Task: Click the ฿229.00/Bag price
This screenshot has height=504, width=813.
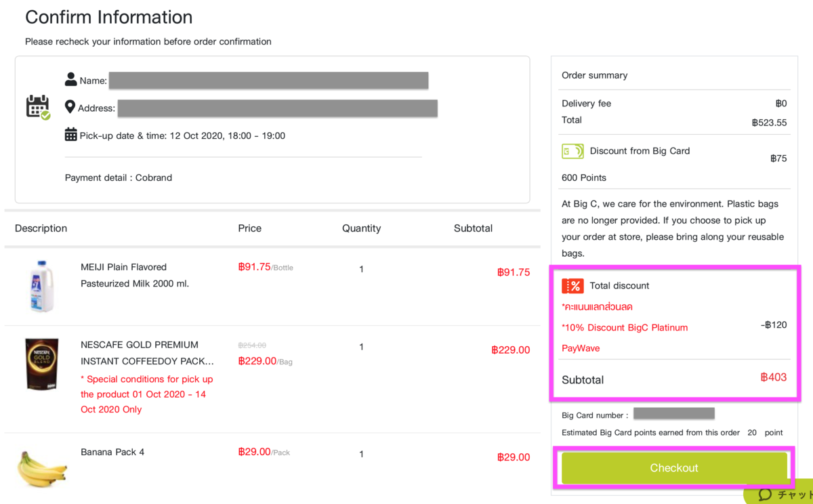Action: click(265, 361)
